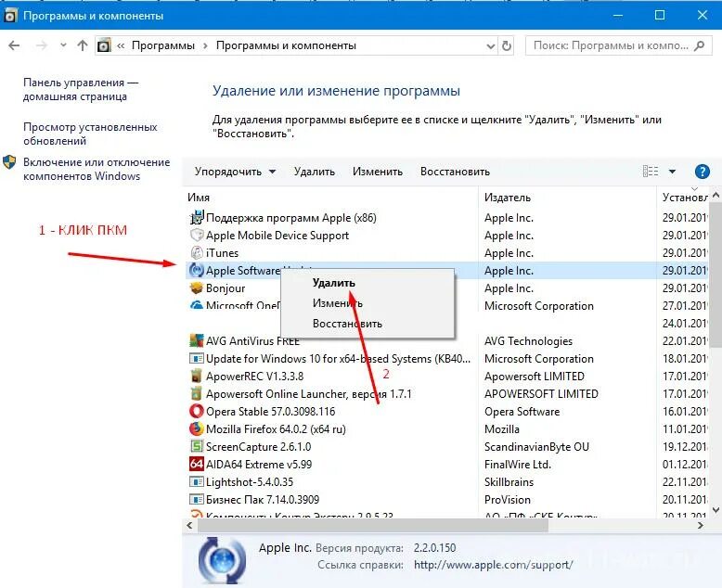The image size is (722, 588).
Task: Select the Bonjour package icon
Action: coord(197,288)
